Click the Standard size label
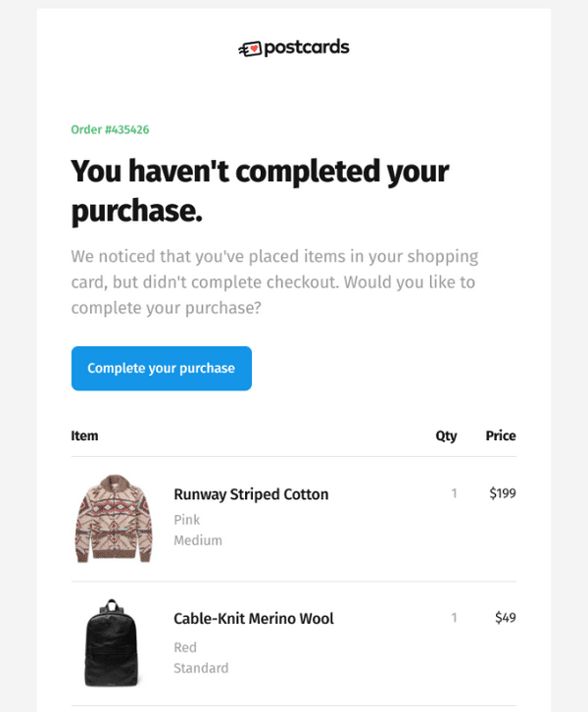This screenshot has width=588, height=712. click(x=201, y=668)
